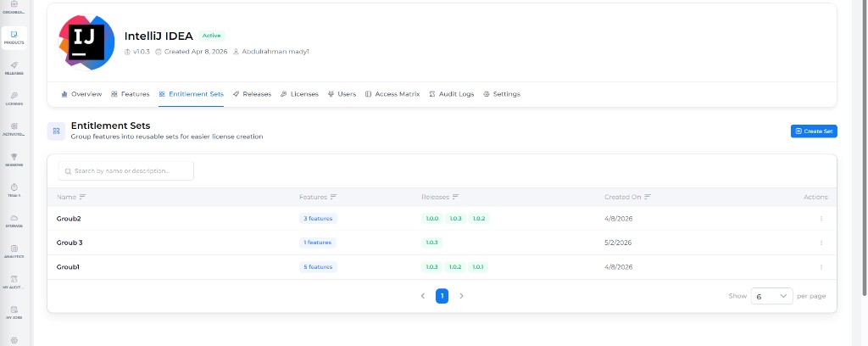Viewport: 868px width, 346px height.
Task: Click Groub1 release tag 1.0.2
Action: (x=455, y=267)
